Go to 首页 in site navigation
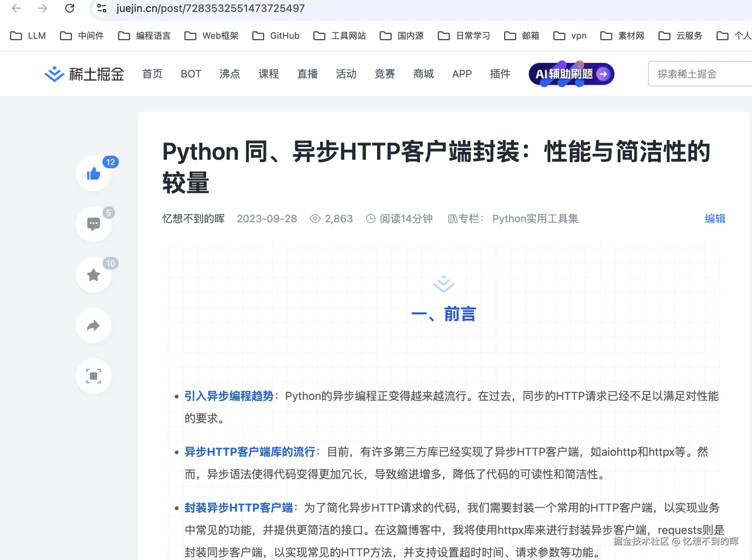This screenshot has height=560, width=752. 152,74
